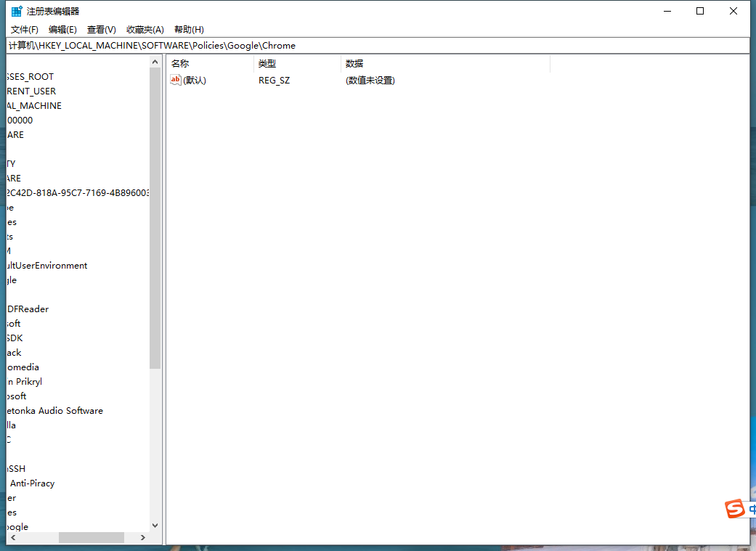
Task: Select the oogle key at tree bottom
Action: coord(17,526)
